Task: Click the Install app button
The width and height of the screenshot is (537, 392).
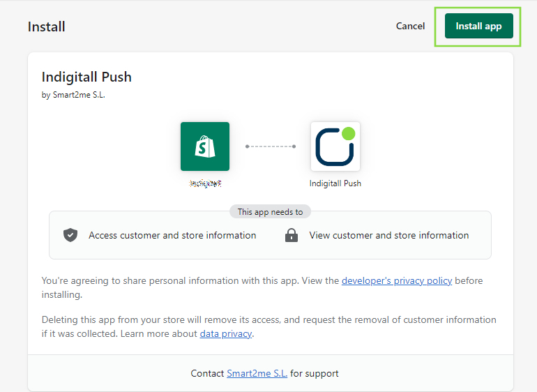Action: coord(479,26)
